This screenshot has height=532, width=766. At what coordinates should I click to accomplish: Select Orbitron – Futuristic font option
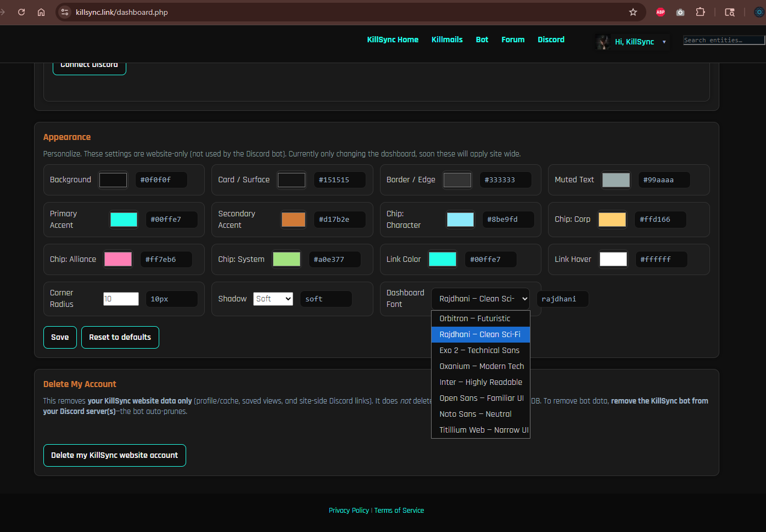tap(475, 318)
